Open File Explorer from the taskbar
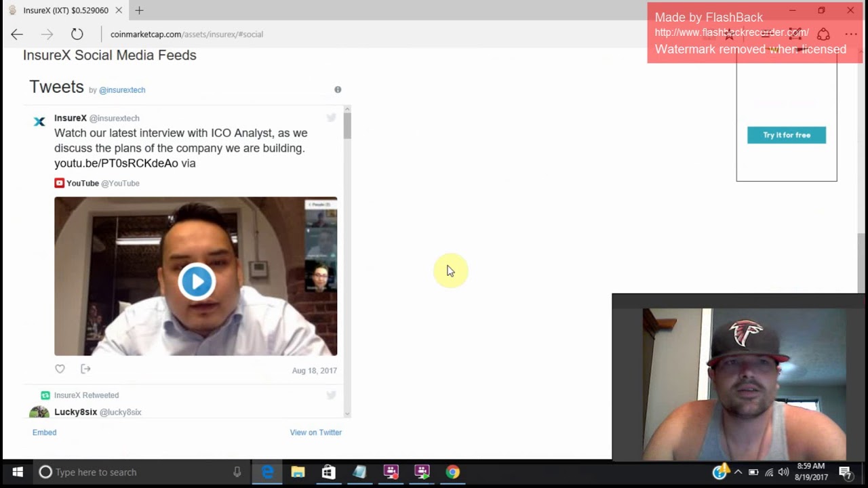The image size is (868, 488). point(298,472)
